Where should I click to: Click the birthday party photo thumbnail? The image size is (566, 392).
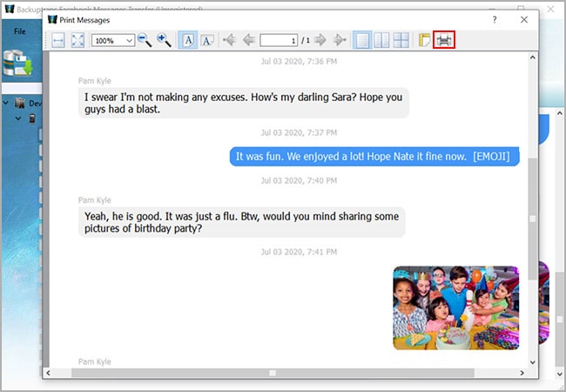coord(455,308)
